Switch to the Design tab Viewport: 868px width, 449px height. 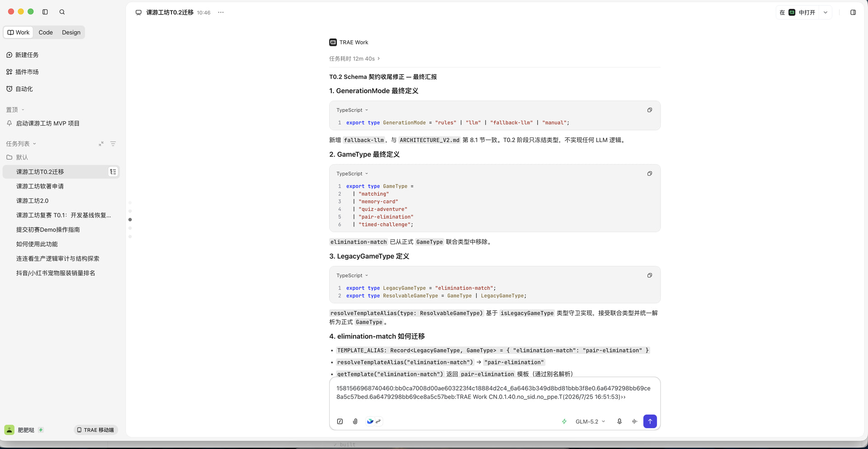point(71,33)
